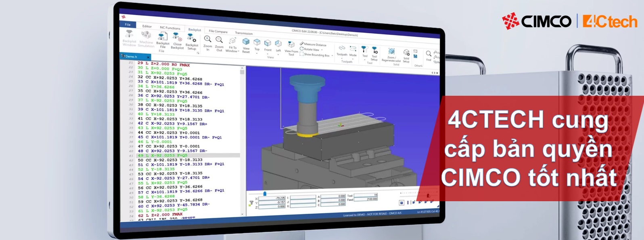Open the File menu tab
This screenshot has height=240, width=644.
pos(128,25)
